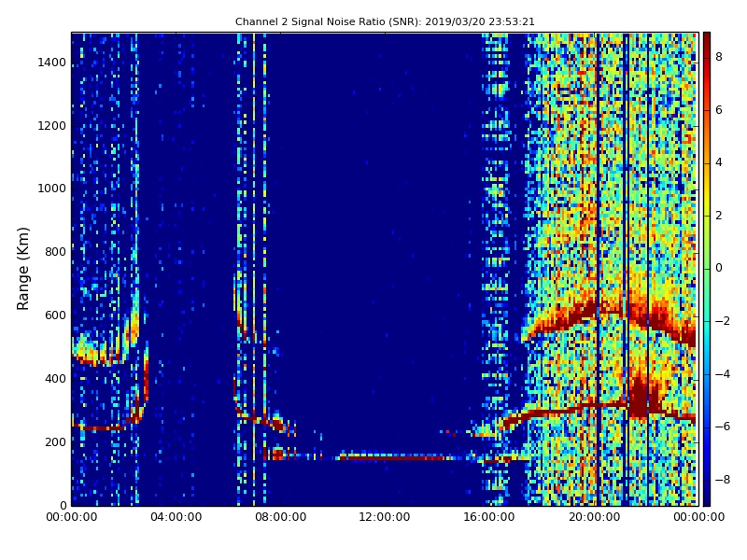Click the 200 range axis tick label
Viewport: 747px width, 560px height.
[55, 441]
